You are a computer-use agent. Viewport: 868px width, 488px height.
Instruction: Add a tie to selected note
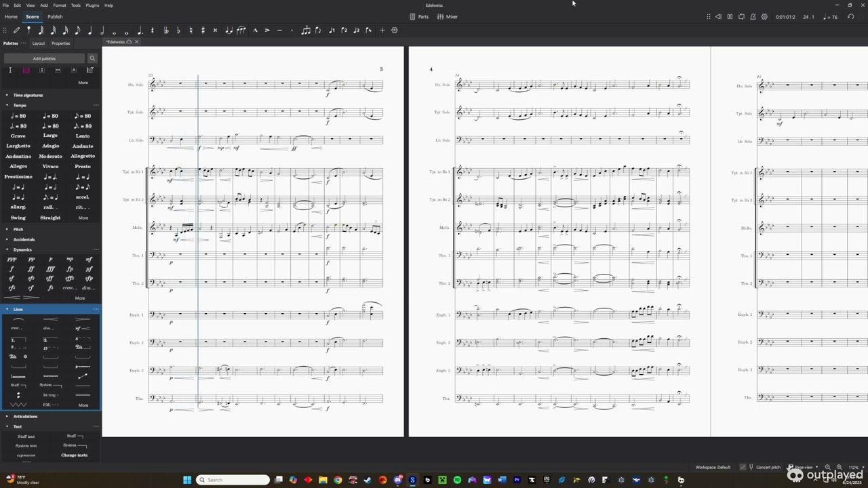tap(229, 30)
